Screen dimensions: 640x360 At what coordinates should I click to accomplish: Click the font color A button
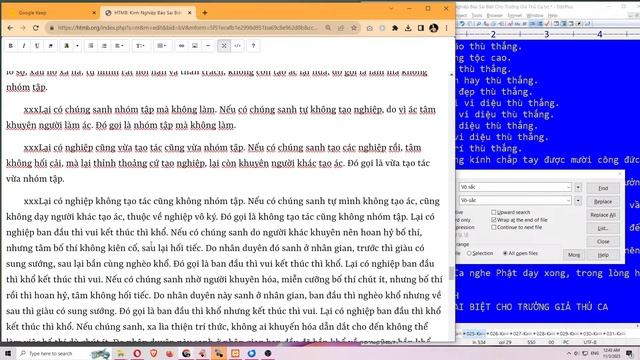[x=67, y=46]
